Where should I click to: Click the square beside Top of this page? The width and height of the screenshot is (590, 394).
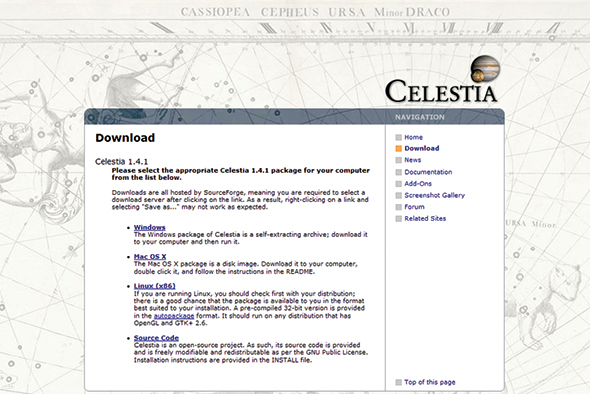coord(398,382)
